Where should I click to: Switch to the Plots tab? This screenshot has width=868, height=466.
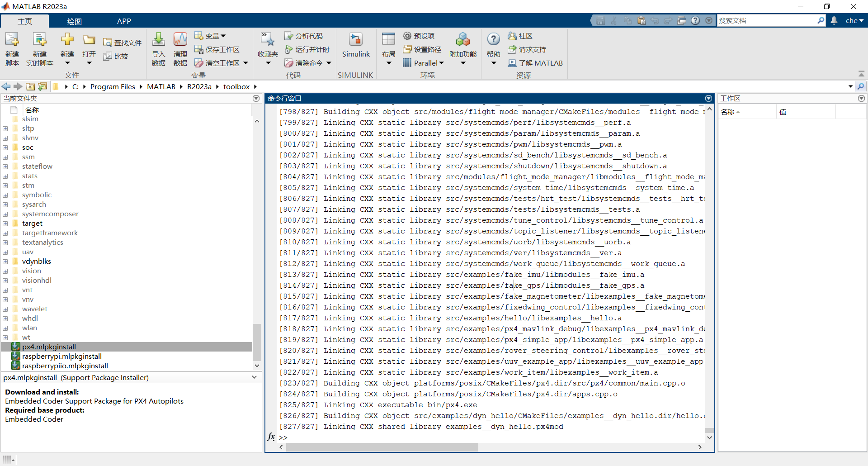pyautogui.click(x=74, y=21)
